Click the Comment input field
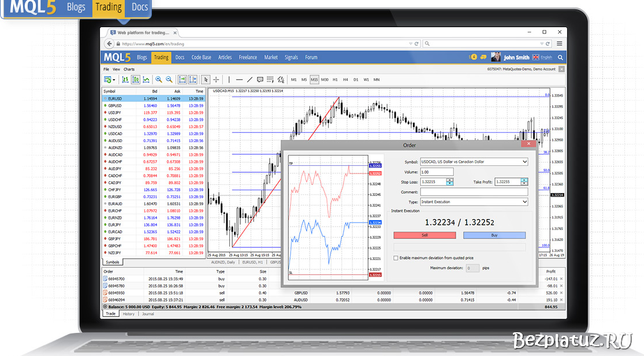 click(x=474, y=192)
